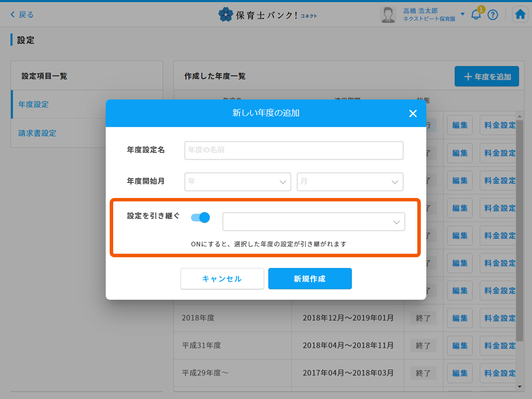
Task: Open notifications bell icon
Action: (476, 14)
